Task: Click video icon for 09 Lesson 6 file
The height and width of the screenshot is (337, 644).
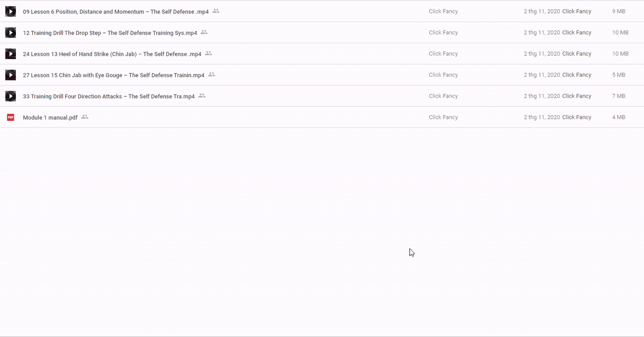Action: click(x=10, y=11)
